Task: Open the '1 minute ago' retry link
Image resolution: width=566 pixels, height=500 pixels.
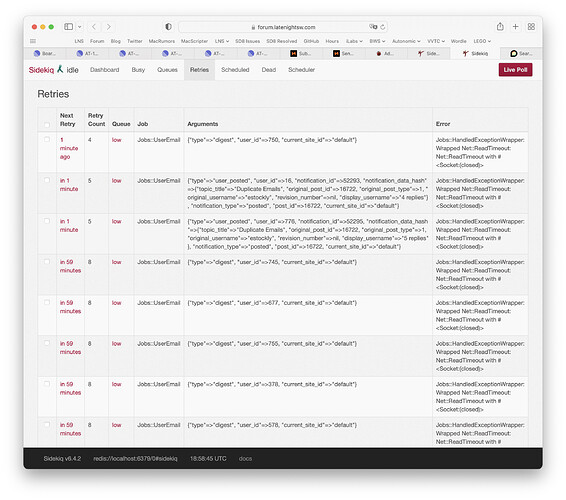Action: 69,148
